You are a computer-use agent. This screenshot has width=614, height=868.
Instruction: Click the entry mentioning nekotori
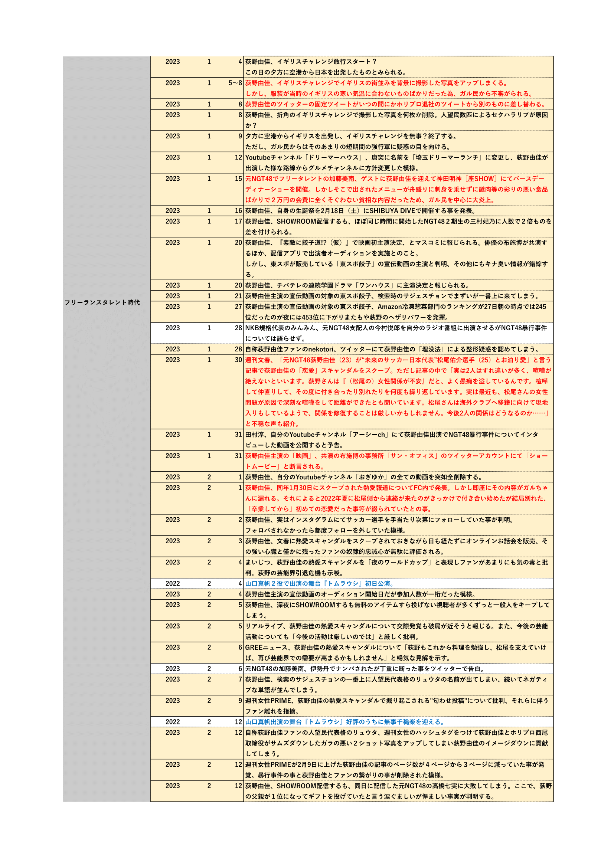click(x=398, y=349)
